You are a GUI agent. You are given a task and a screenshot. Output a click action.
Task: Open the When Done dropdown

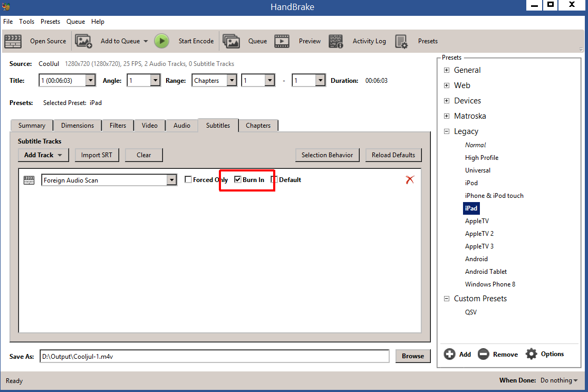tap(559, 380)
